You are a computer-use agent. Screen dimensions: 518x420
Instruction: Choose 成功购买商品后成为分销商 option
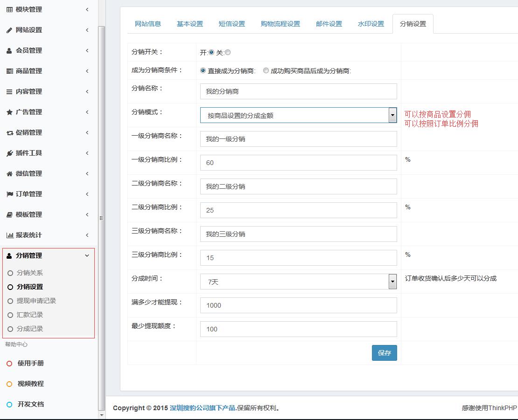coord(266,71)
